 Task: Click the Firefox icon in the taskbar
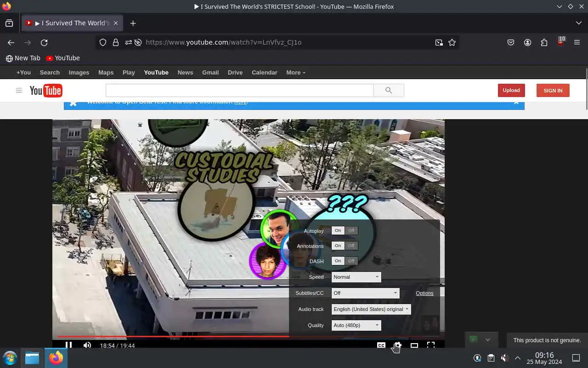tap(56, 358)
